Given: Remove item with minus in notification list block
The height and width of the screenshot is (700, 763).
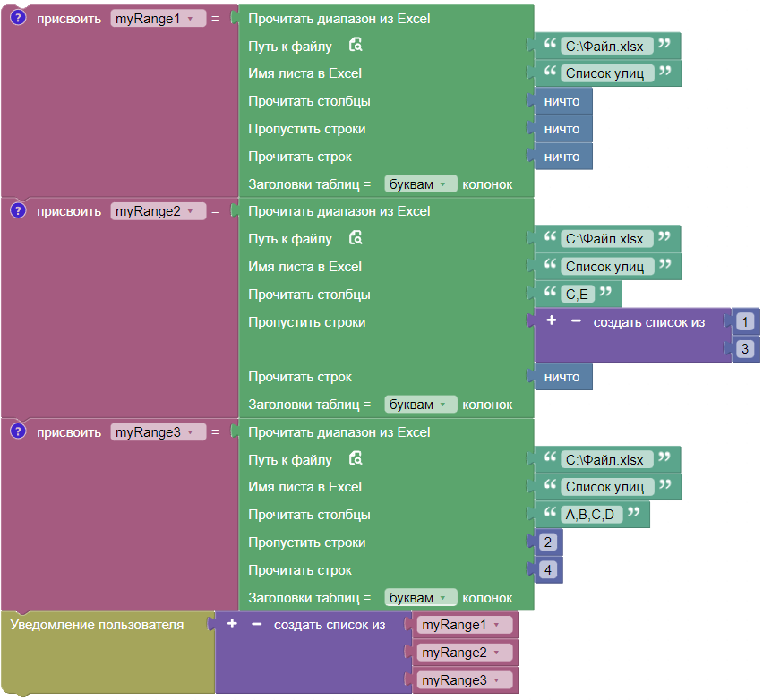Looking at the screenshot, I should (x=256, y=624).
